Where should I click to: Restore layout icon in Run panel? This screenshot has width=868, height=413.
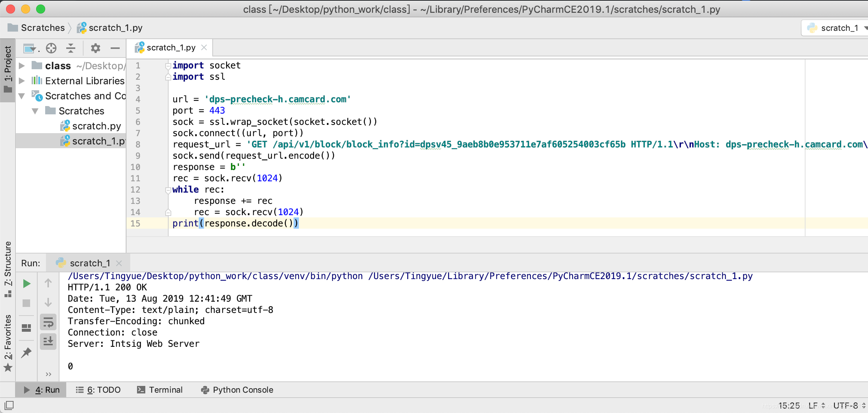pos(26,328)
